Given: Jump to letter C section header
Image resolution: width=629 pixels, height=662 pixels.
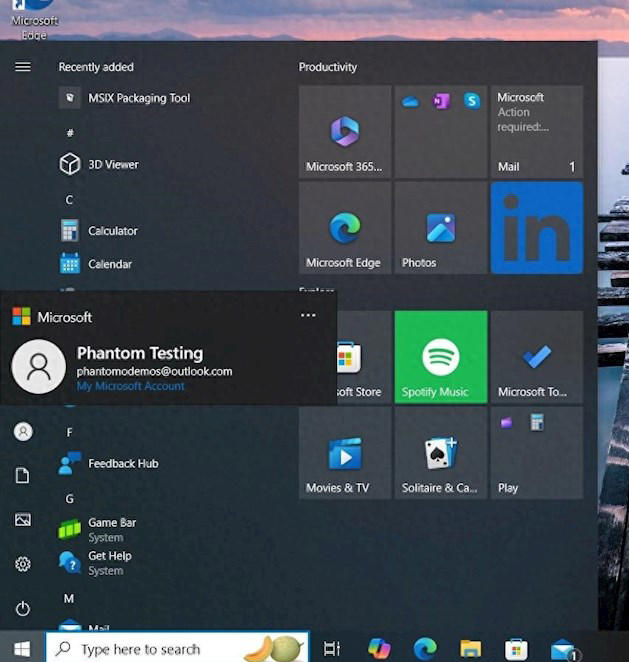Looking at the screenshot, I should click(x=69, y=199).
